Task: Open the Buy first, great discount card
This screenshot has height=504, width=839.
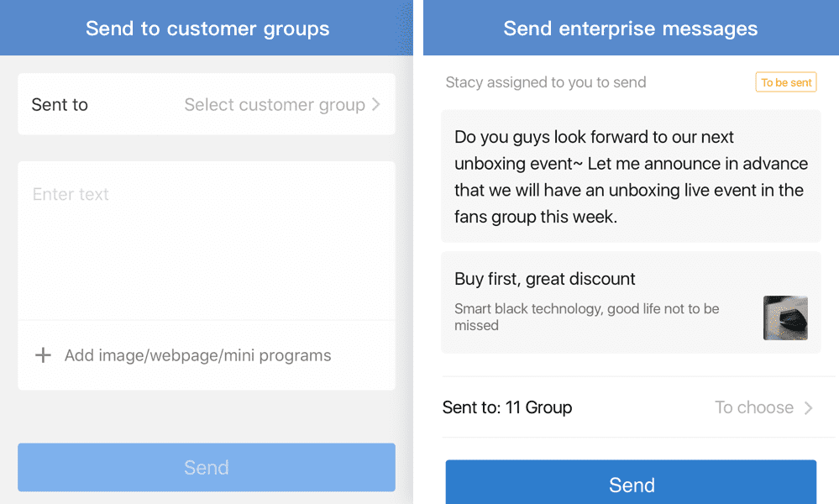Action: point(631,302)
